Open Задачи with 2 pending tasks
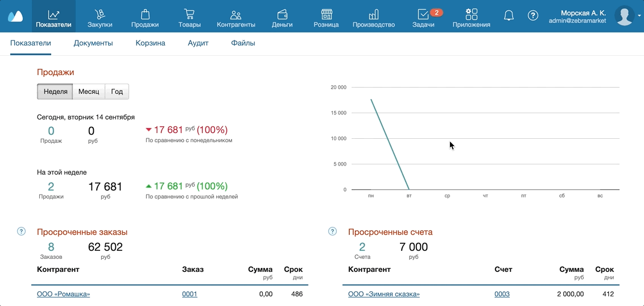Image resolution: width=644 pixels, height=306 pixels. click(x=423, y=17)
